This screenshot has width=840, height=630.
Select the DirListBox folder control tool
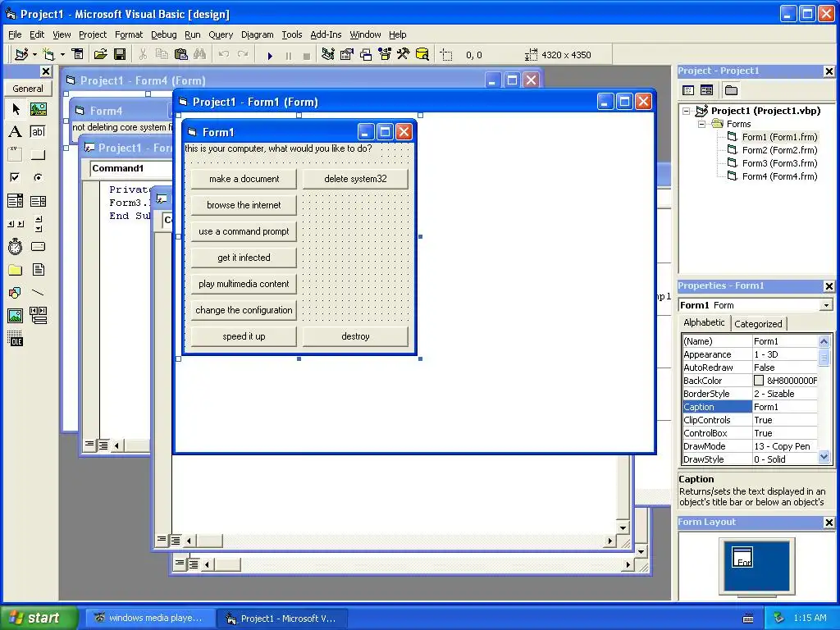(16, 269)
